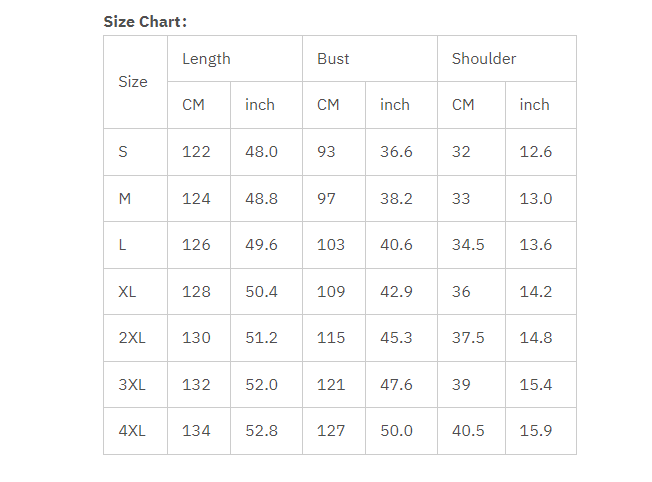Click the Size header cell

tap(133, 82)
